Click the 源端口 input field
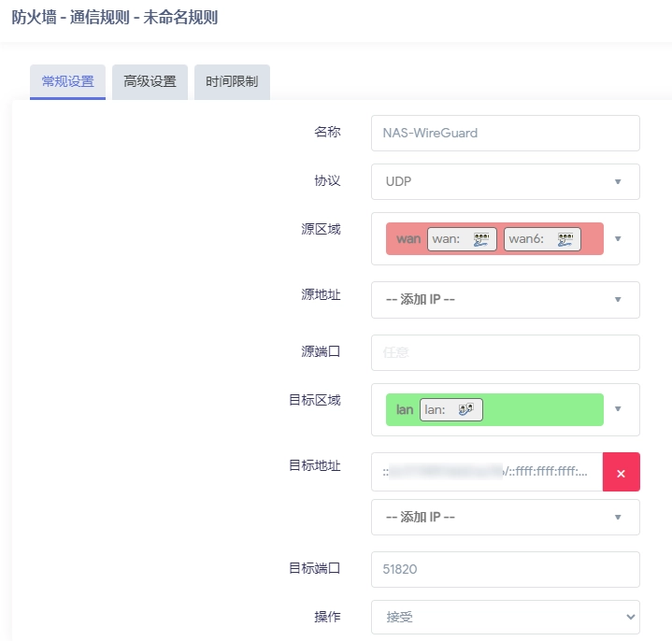The height and width of the screenshot is (641, 672). 506,352
